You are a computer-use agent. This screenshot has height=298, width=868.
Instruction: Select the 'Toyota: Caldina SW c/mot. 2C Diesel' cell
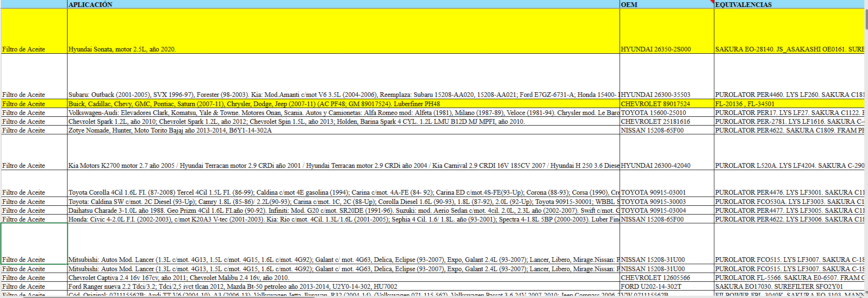click(343, 202)
